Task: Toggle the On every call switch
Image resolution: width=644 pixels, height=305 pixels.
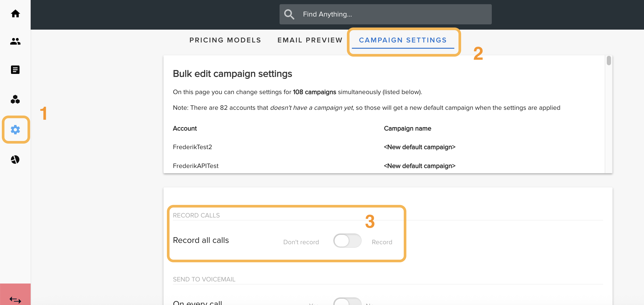Action: pos(347,302)
